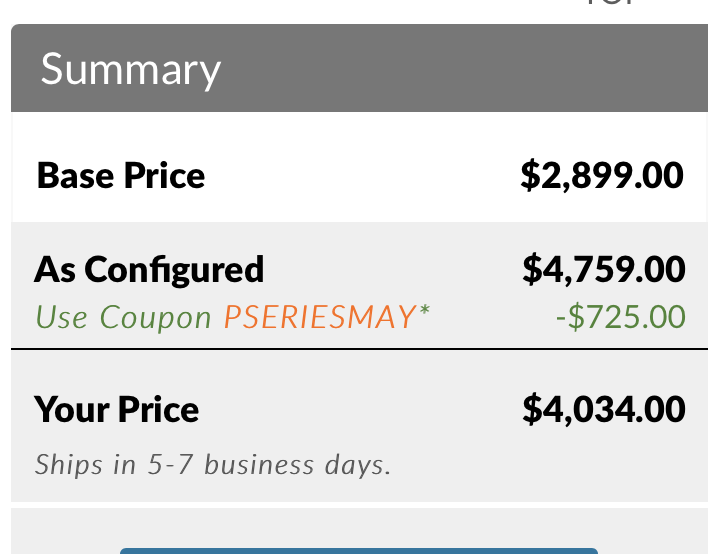The height and width of the screenshot is (554, 716).
Task: Click the asterisk after the coupon code
Action: pyautogui.click(x=425, y=311)
